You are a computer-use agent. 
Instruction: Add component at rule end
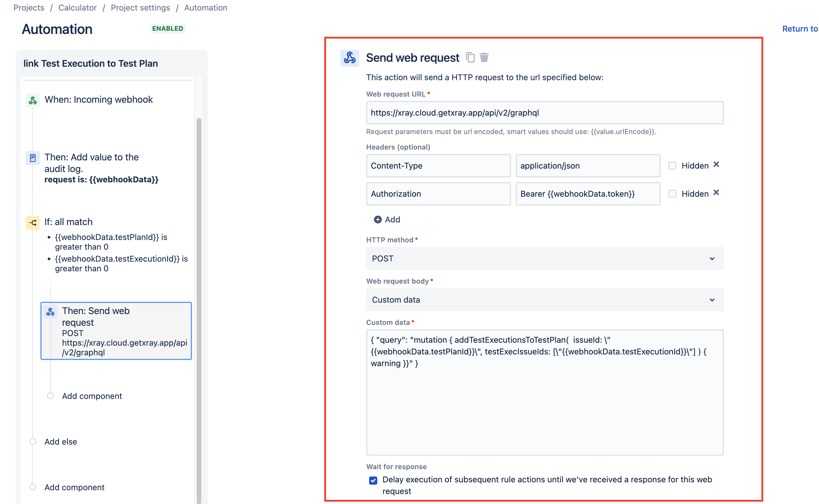(x=74, y=487)
